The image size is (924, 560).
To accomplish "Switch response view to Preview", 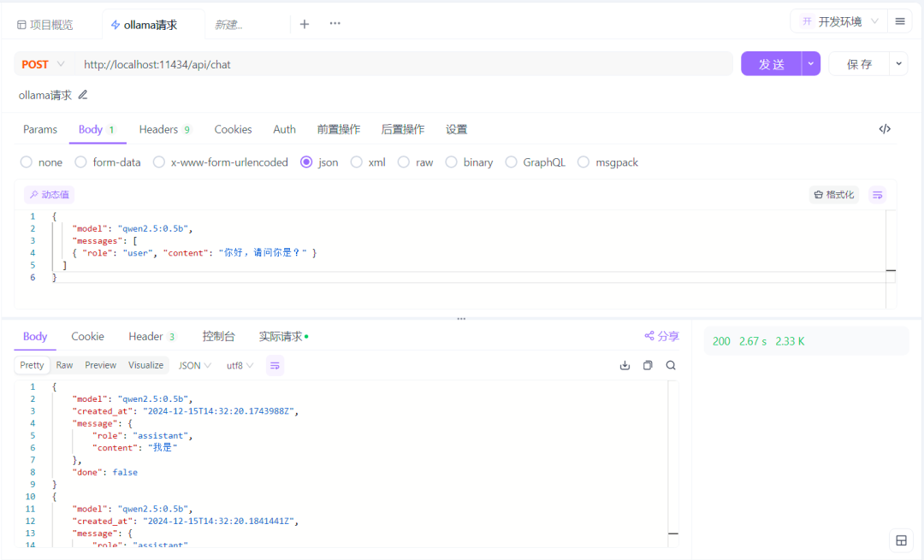I will pyautogui.click(x=100, y=366).
